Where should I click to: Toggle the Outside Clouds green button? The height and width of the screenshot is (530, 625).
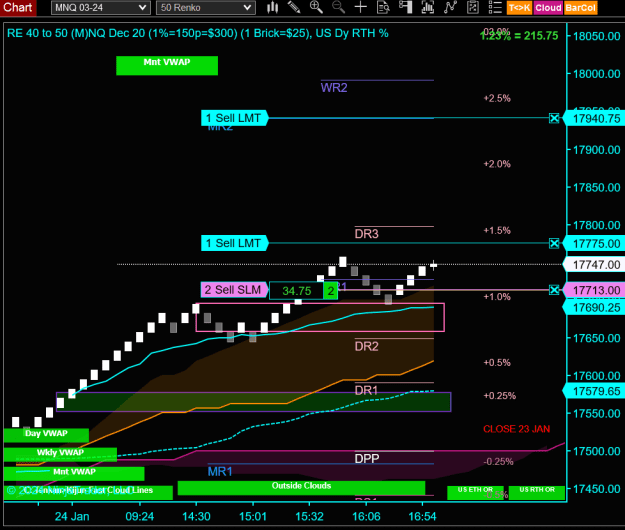(x=301, y=488)
